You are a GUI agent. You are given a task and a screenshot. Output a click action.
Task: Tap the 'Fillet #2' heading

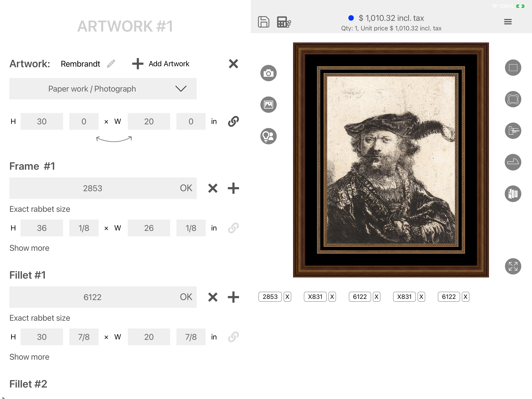point(28,384)
